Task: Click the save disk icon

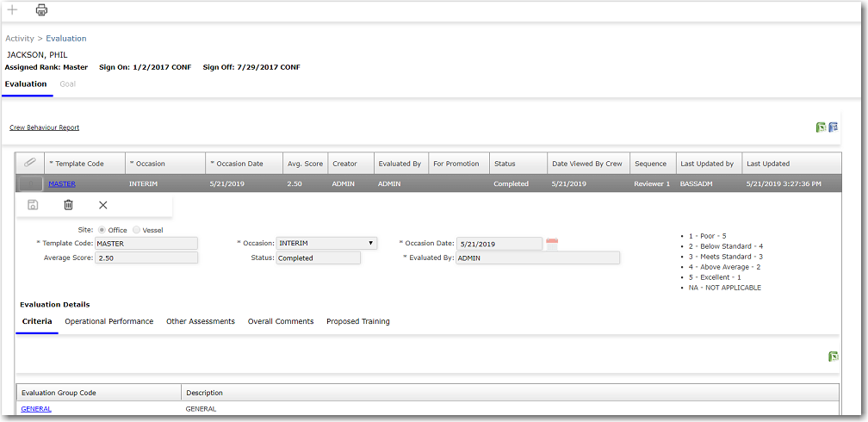Action: 33,205
